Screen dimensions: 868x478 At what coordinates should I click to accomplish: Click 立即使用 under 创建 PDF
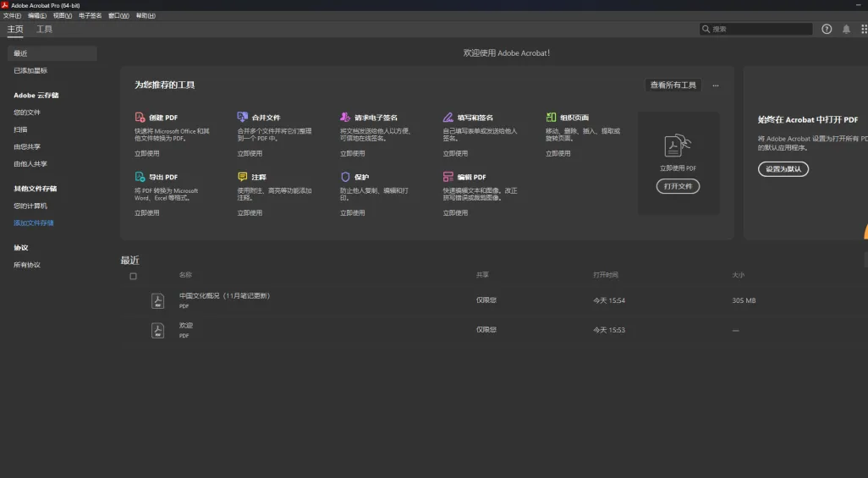click(x=146, y=153)
